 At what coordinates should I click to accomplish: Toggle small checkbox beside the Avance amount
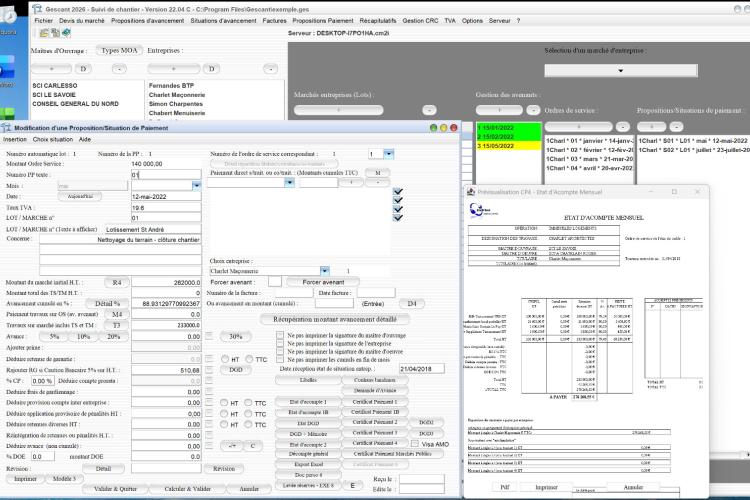coord(209,336)
